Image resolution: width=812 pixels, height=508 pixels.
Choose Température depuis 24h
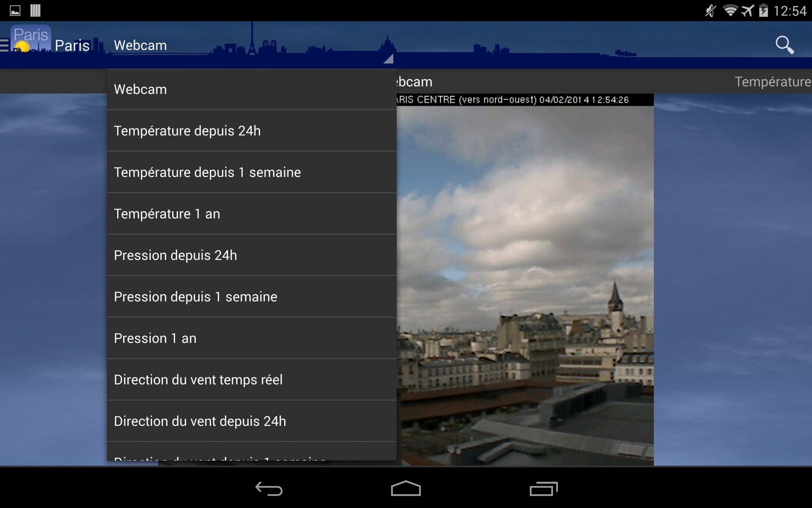[x=252, y=131]
